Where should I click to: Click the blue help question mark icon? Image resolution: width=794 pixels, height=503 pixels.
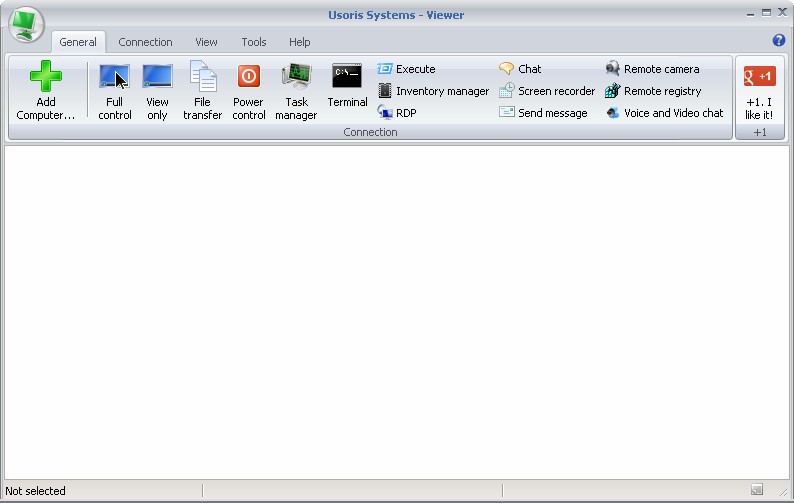tap(779, 40)
